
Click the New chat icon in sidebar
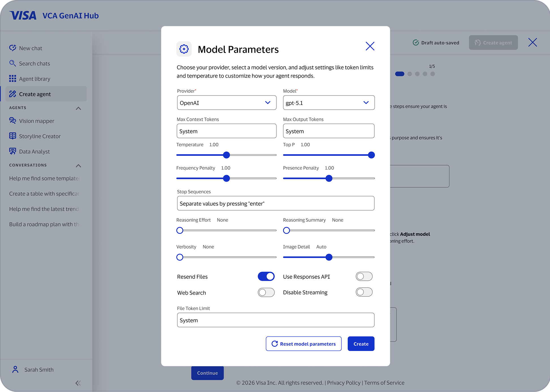12,48
